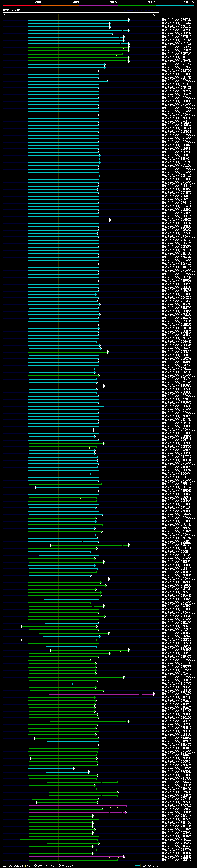Click UniRef100_B8C706 entry

click(177, 555)
